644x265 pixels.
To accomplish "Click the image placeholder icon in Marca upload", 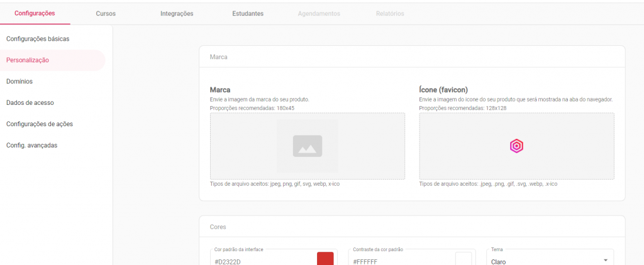I will click(x=307, y=146).
